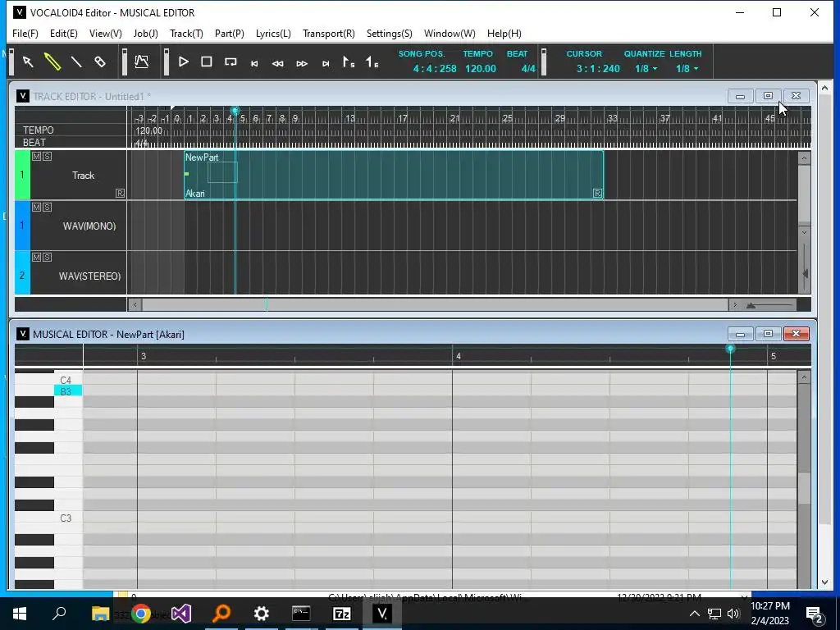Mute the vocal Track with M button
The width and height of the screenshot is (840, 630).
(36, 157)
